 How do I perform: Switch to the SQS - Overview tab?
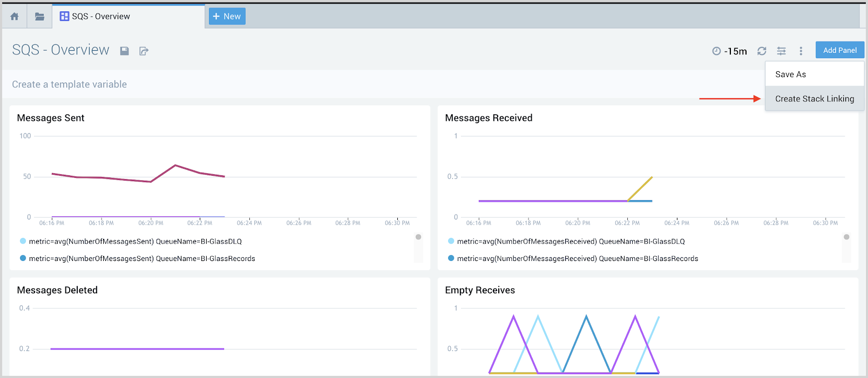click(x=101, y=16)
